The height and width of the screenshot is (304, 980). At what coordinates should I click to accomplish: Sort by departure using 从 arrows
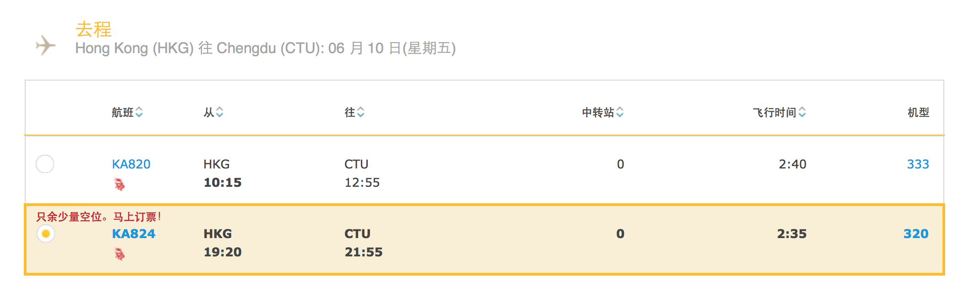tap(220, 112)
